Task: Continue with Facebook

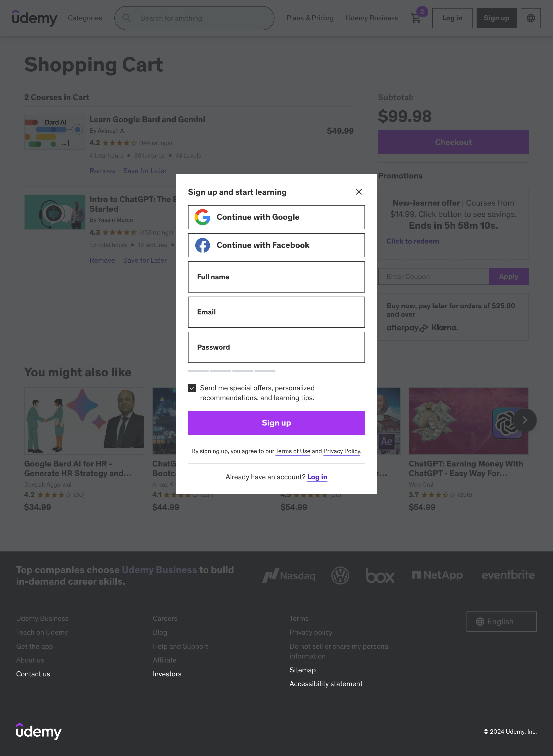Action: click(x=276, y=245)
